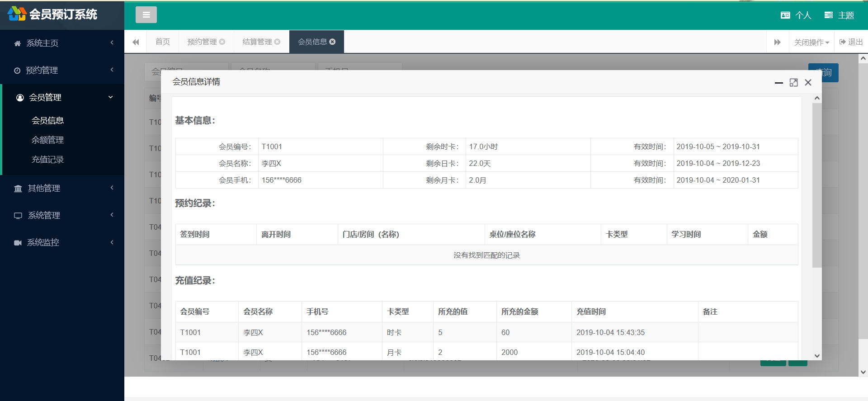Click the dialog vertical scrollbar thumb
The image size is (868, 401).
pyautogui.click(x=817, y=185)
